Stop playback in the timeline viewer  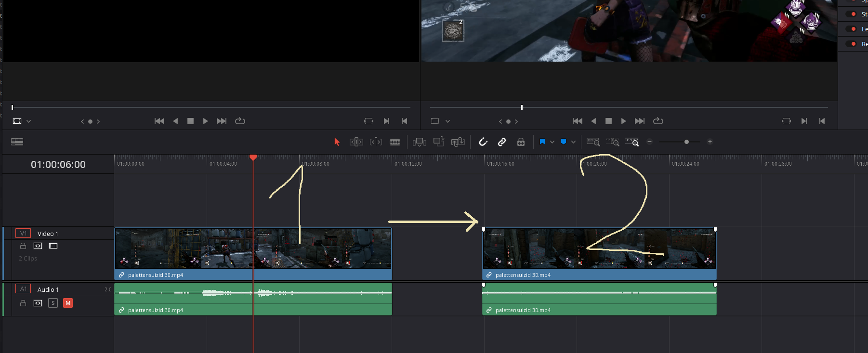tap(608, 121)
